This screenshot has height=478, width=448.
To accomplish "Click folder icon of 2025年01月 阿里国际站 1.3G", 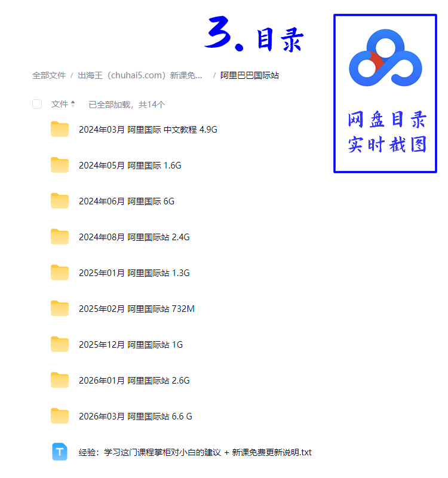I will coord(60,272).
